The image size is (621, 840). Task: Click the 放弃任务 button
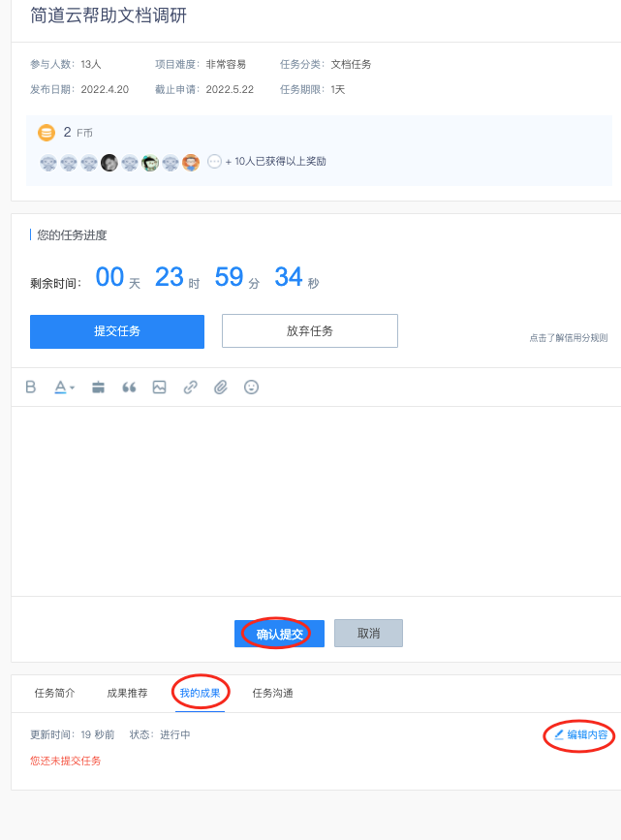click(x=310, y=331)
